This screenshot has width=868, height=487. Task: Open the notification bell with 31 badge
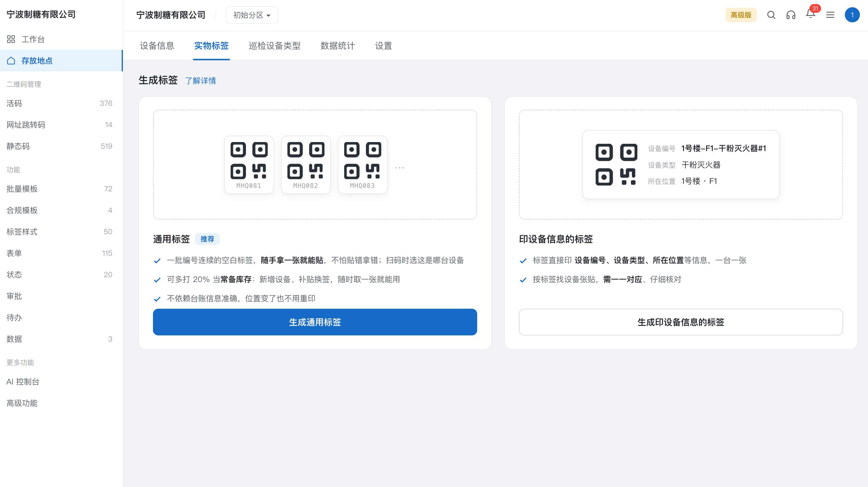point(811,14)
